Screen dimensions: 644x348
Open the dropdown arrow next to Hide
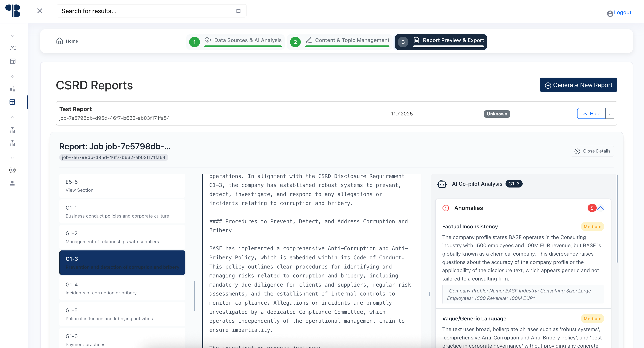pyautogui.click(x=609, y=114)
